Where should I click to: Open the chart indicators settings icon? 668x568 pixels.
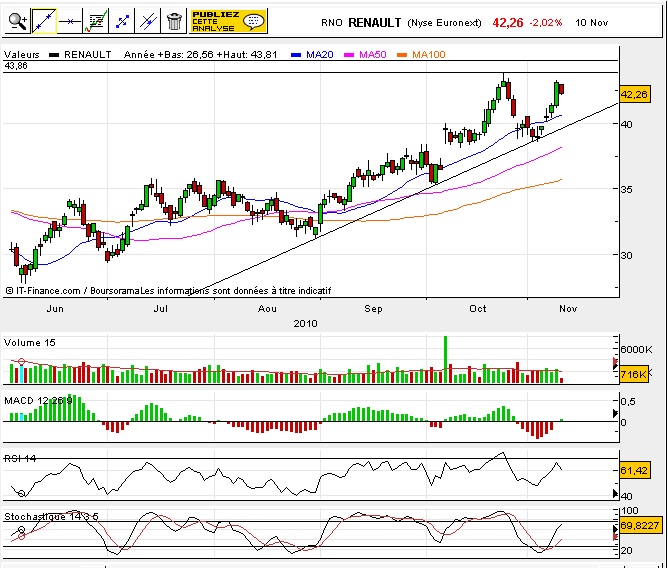[x=95, y=21]
